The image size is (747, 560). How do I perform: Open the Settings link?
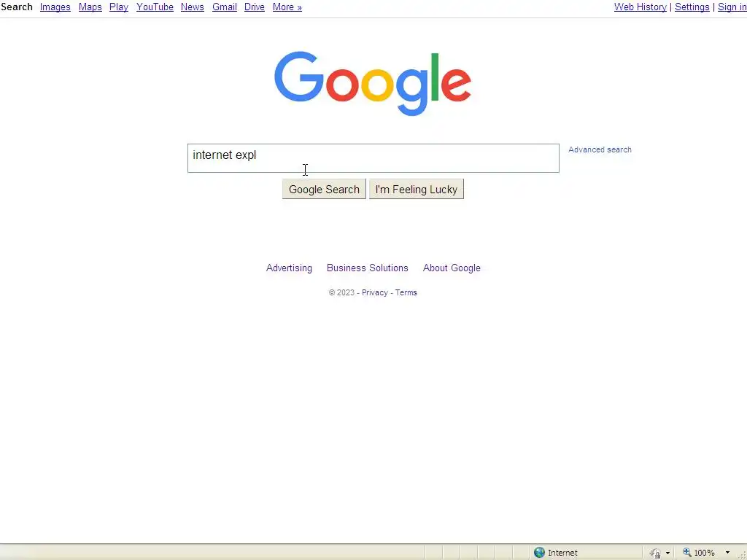(692, 7)
